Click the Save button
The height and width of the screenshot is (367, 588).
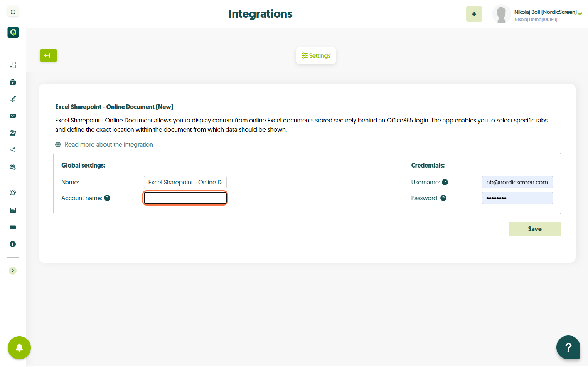534,229
